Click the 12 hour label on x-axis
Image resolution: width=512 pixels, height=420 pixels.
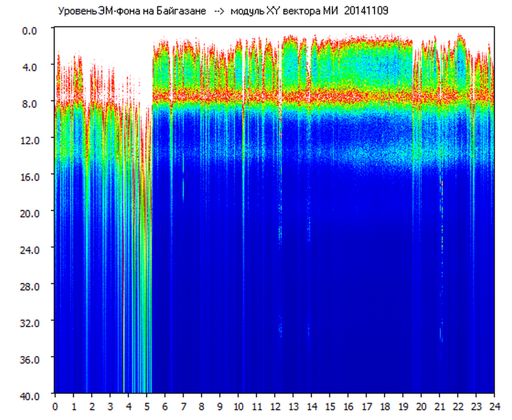(x=275, y=406)
